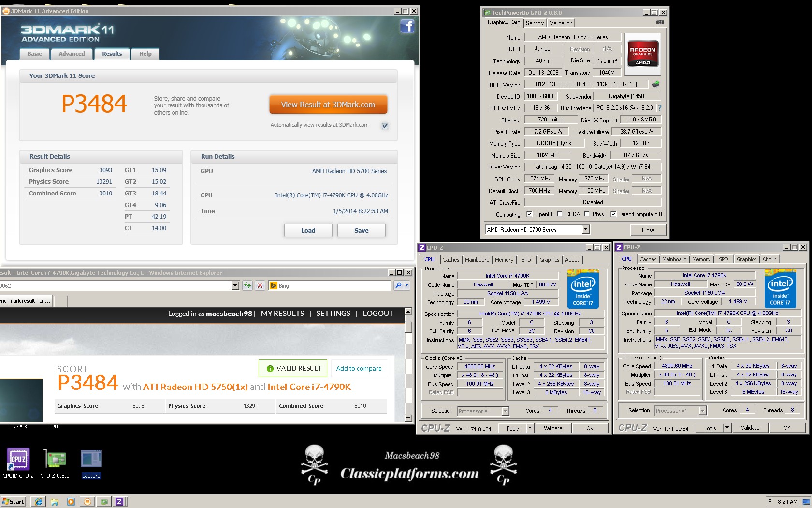Switch to GPU-Z via taskbar icon
812x508 pixels.
[104, 502]
